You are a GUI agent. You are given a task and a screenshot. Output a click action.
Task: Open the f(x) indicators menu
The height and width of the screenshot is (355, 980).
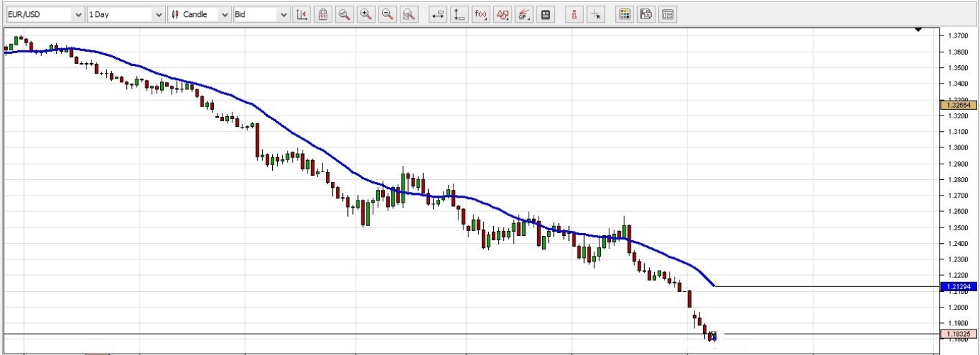coord(480,14)
